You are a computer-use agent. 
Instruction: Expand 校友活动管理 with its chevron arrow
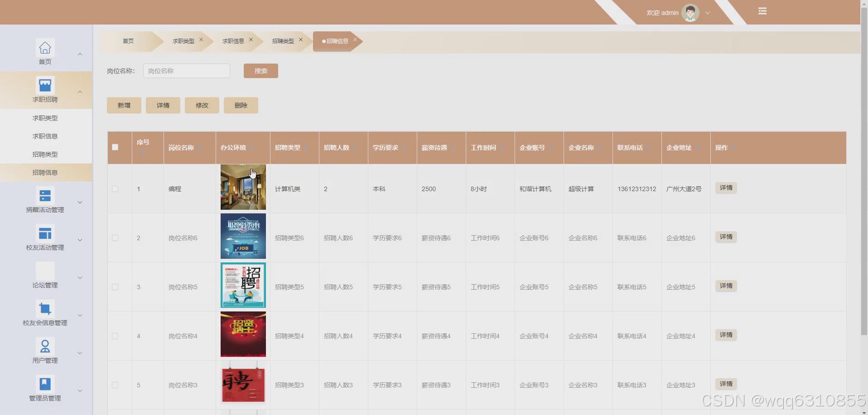(80, 240)
